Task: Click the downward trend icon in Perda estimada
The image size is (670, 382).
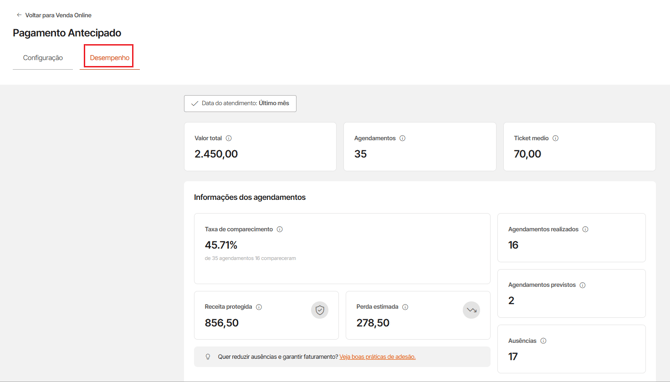Action: (471, 310)
